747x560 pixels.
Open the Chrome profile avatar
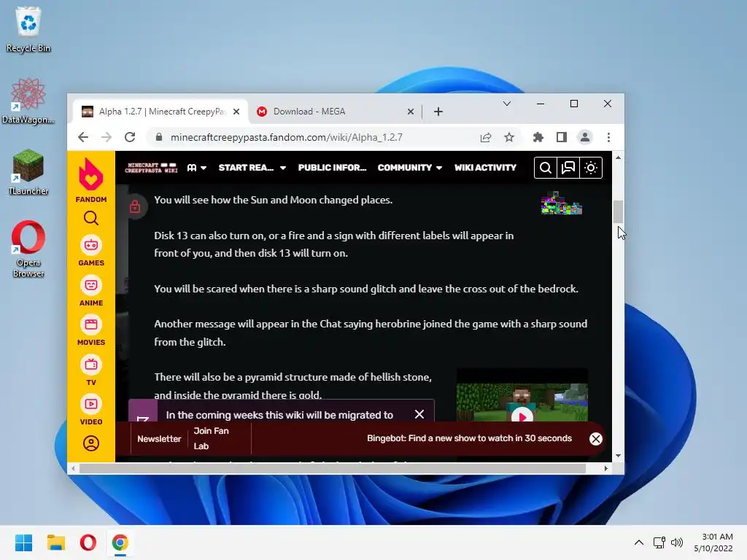(x=584, y=138)
